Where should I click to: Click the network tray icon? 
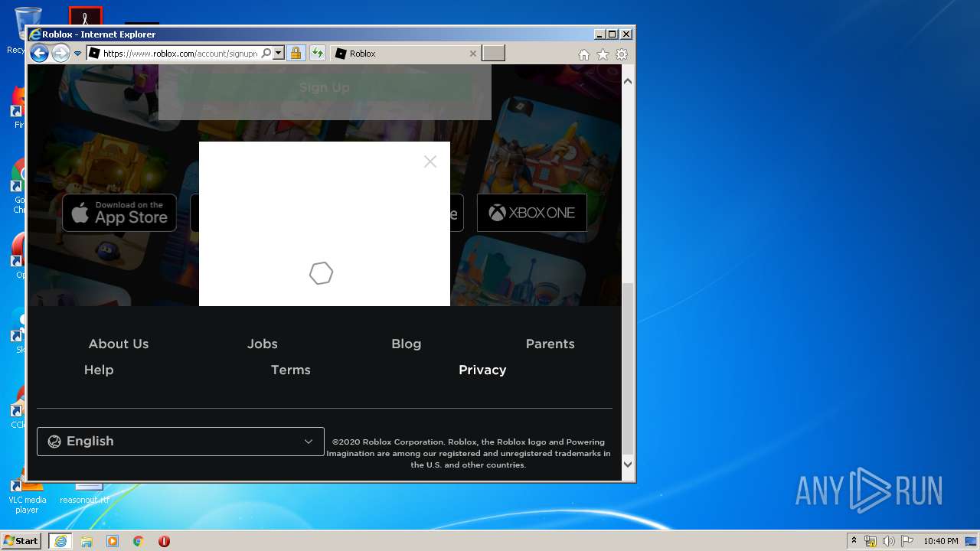871,541
